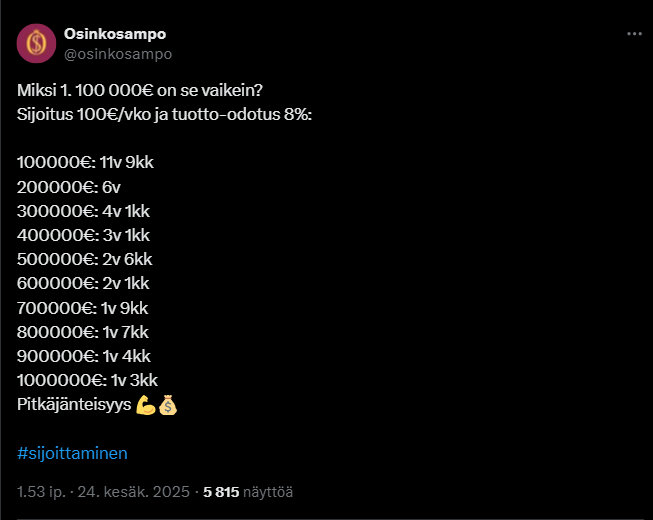The image size is (653, 520).
Task: Click the line "Miksi 1. 100 000€ on se vaikein?"
Action: coord(140,90)
